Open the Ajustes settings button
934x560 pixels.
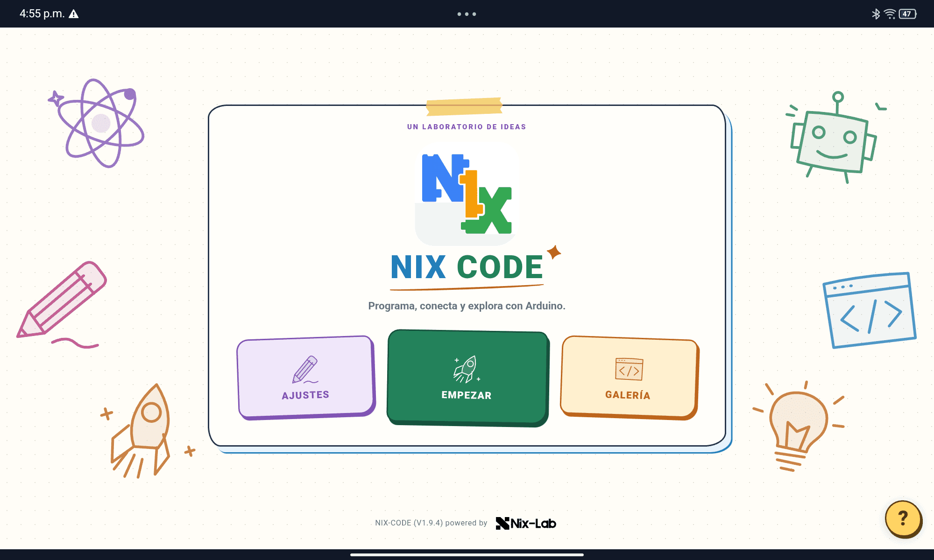tap(306, 377)
